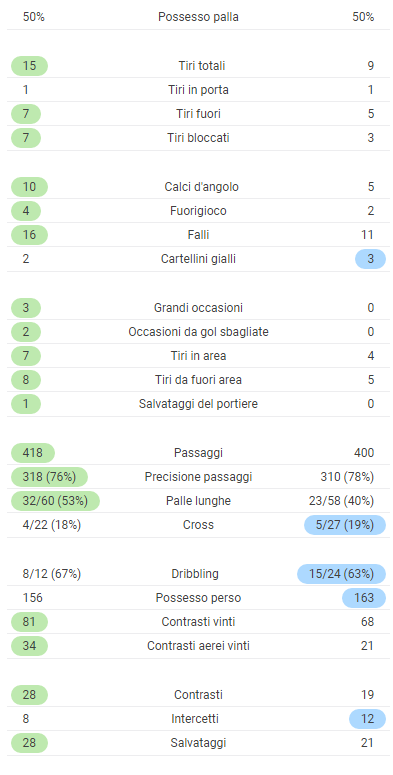Select Occasioni da gol sbagliate label

[x=198, y=332]
